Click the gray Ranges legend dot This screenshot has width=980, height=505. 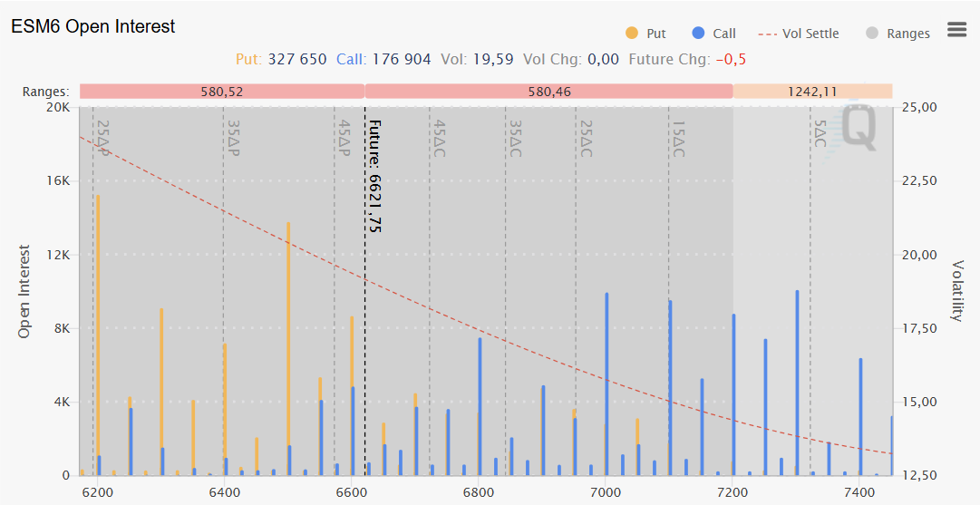point(872,34)
